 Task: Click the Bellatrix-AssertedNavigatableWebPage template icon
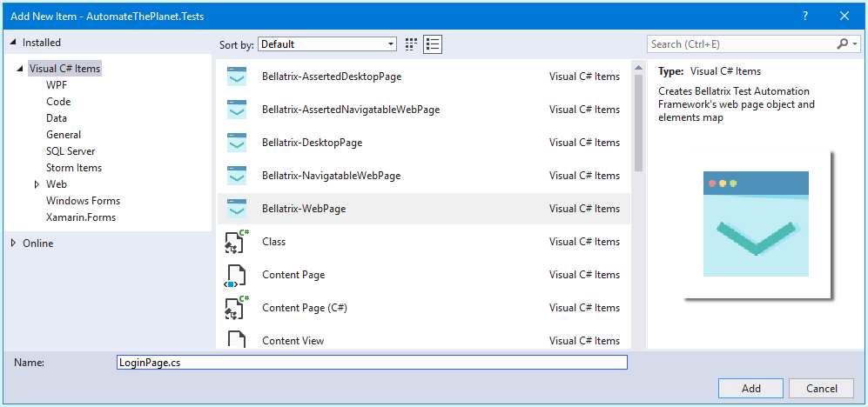[237, 110]
